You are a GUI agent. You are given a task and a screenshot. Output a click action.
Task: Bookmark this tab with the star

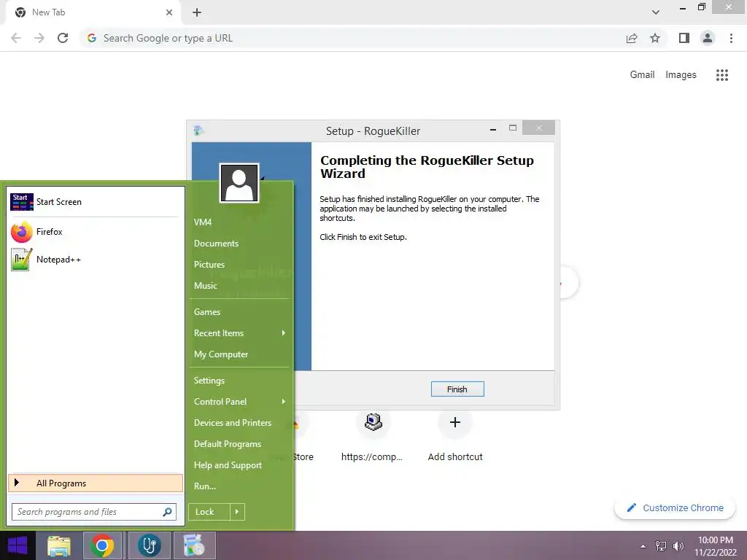[655, 38]
